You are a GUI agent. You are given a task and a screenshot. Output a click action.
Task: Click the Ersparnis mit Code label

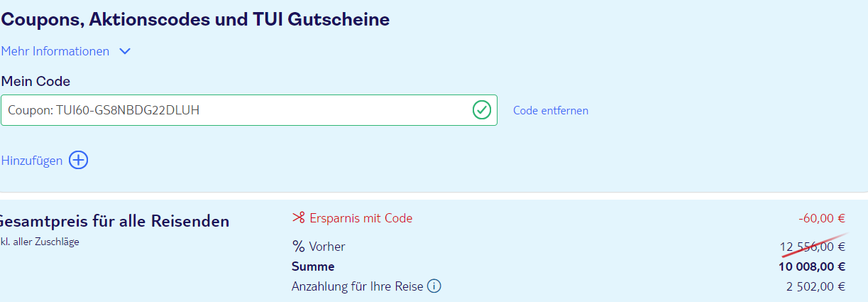point(361,218)
